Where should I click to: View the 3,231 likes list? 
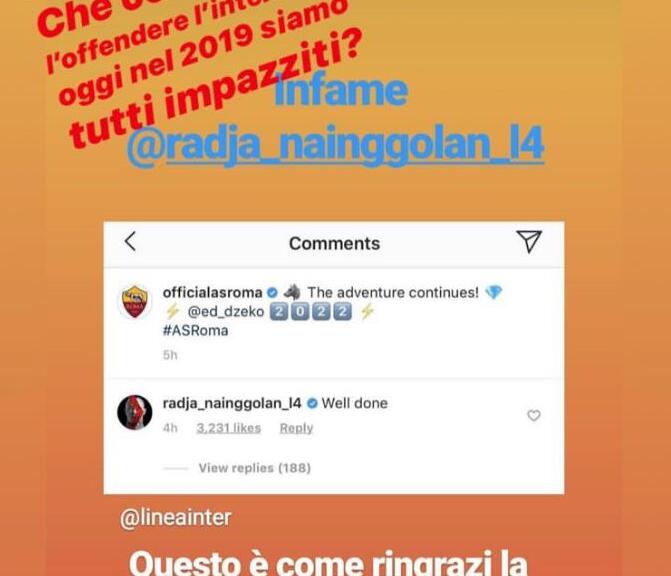(229, 428)
